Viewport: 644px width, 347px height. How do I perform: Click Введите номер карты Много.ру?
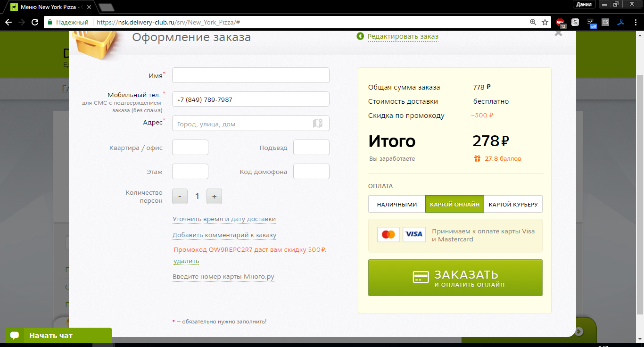(x=223, y=277)
